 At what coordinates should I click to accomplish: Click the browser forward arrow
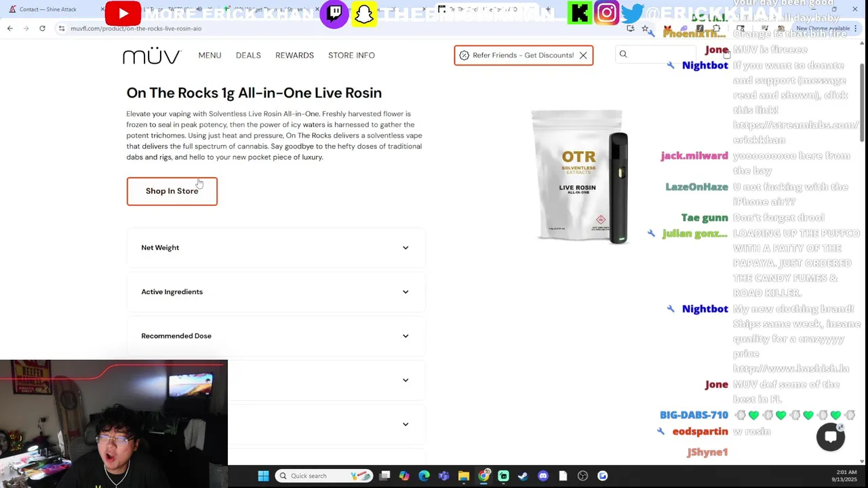[x=26, y=28]
